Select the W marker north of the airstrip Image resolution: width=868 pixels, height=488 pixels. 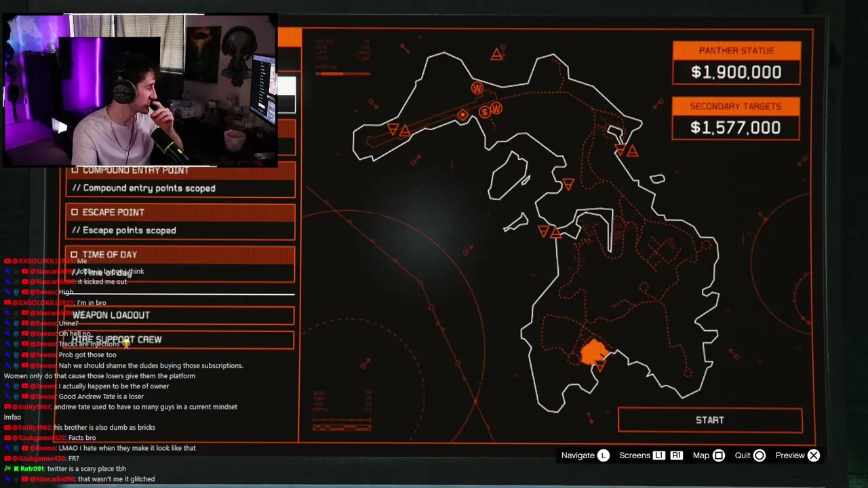point(477,88)
